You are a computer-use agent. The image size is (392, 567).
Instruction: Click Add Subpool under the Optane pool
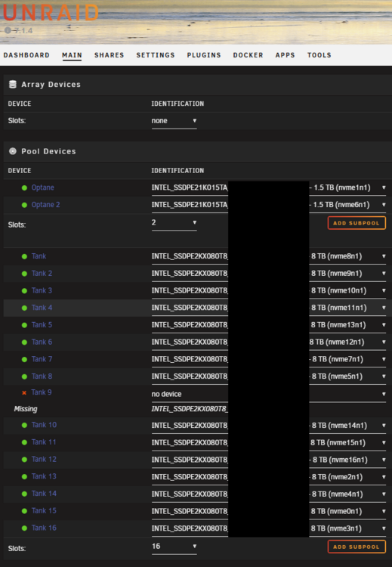click(357, 223)
